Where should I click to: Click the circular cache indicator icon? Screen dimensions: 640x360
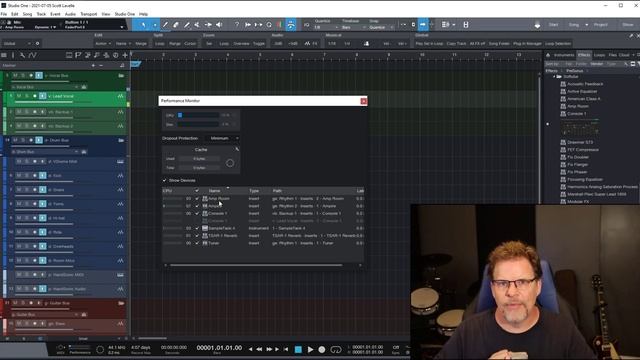click(x=230, y=163)
